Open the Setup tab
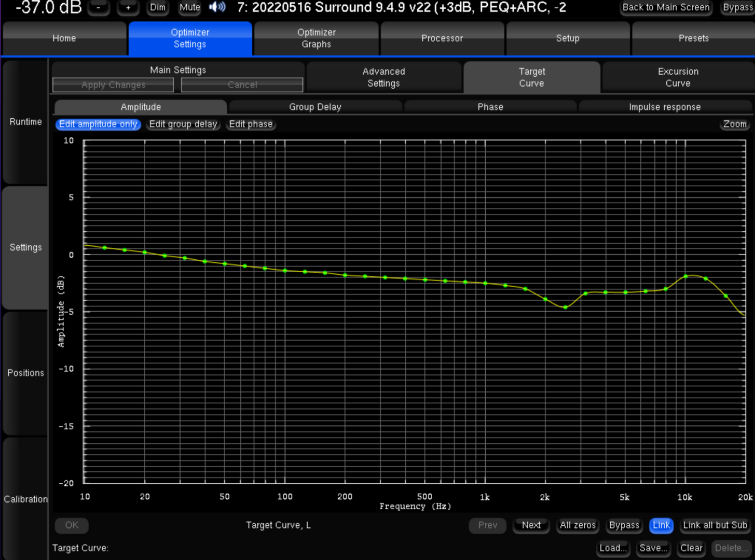 pyautogui.click(x=568, y=38)
